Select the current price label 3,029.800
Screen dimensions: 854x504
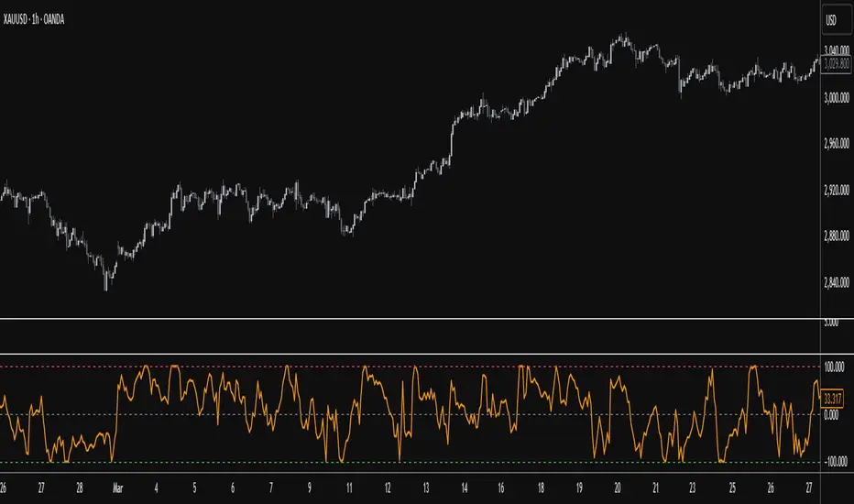tap(837, 64)
